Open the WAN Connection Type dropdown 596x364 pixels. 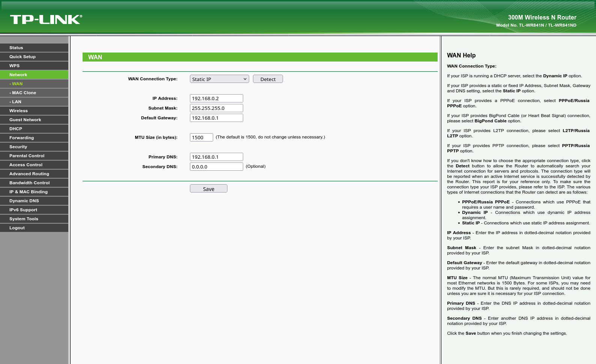(220, 79)
